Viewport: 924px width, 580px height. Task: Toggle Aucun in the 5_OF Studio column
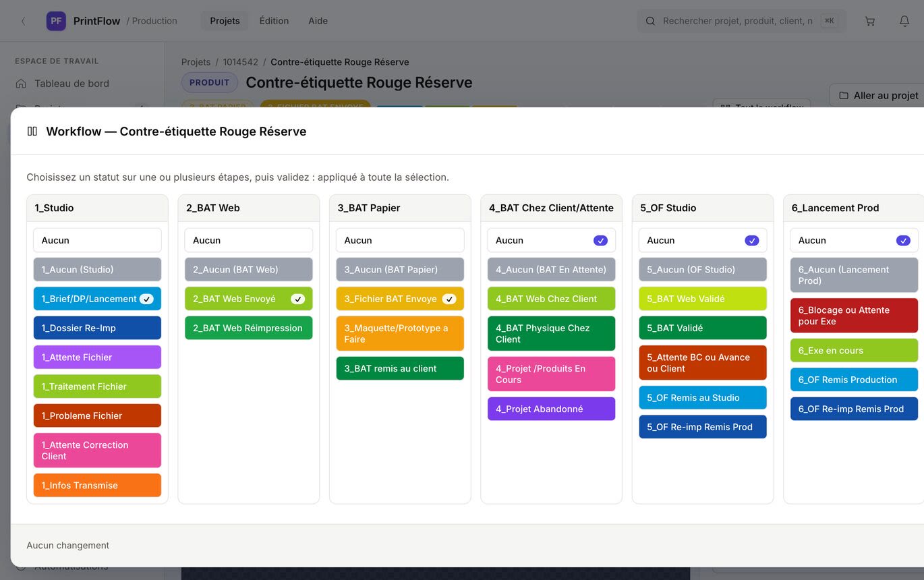(703, 240)
